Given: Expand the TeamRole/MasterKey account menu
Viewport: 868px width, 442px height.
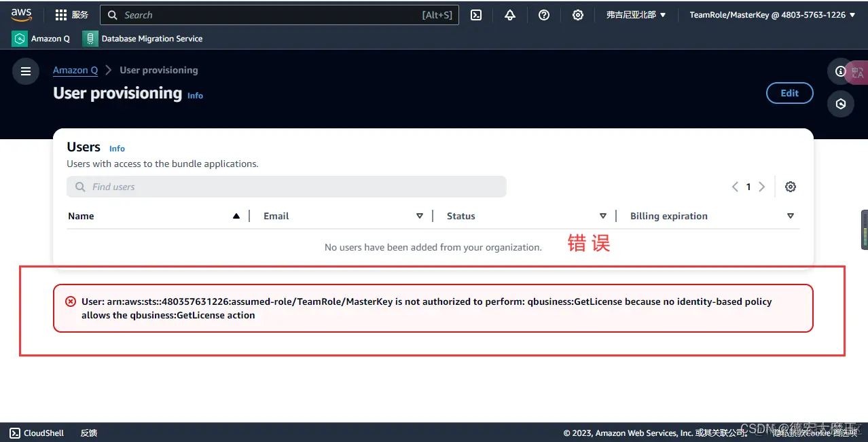Looking at the screenshot, I should coord(772,15).
